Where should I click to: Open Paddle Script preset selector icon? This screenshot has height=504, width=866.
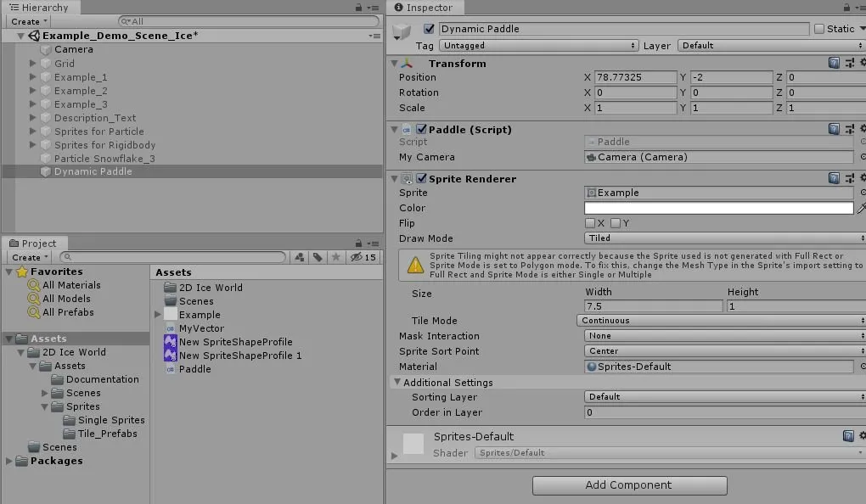850,129
